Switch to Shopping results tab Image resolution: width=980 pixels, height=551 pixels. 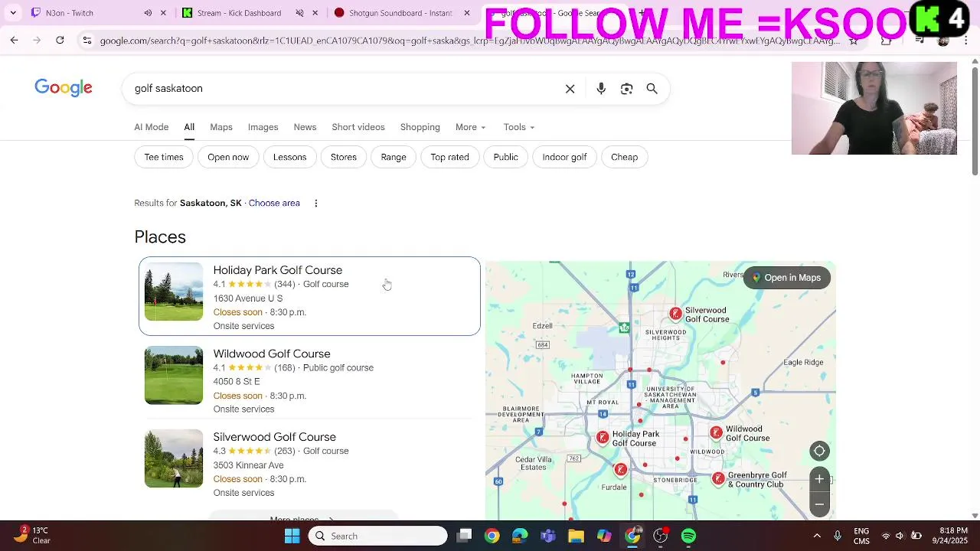click(x=420, y=127)
